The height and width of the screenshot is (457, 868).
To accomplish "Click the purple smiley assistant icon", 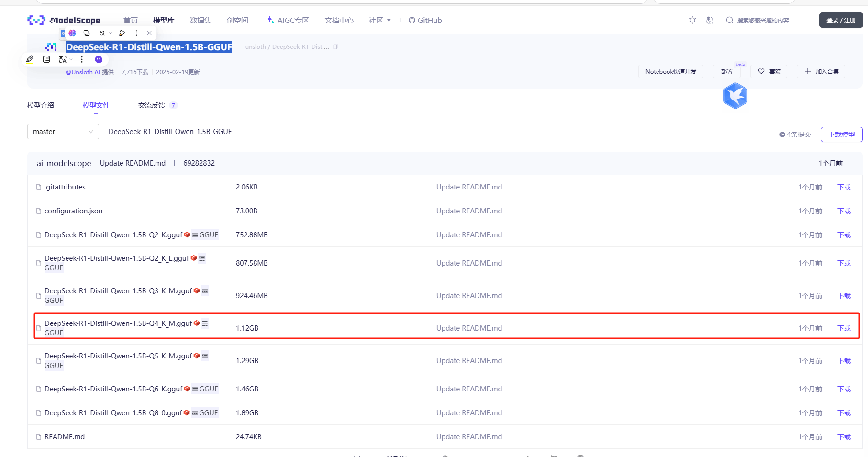I will 99,59.
